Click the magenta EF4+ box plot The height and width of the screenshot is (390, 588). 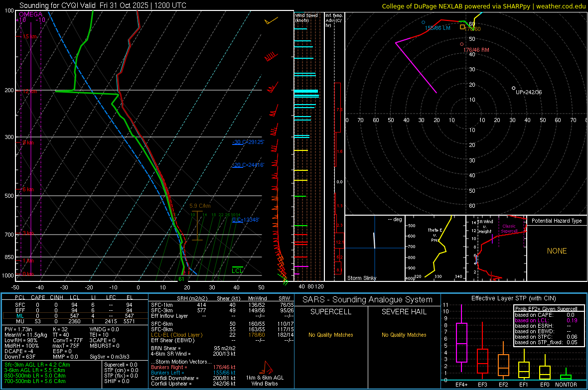(x=461, y=343)
